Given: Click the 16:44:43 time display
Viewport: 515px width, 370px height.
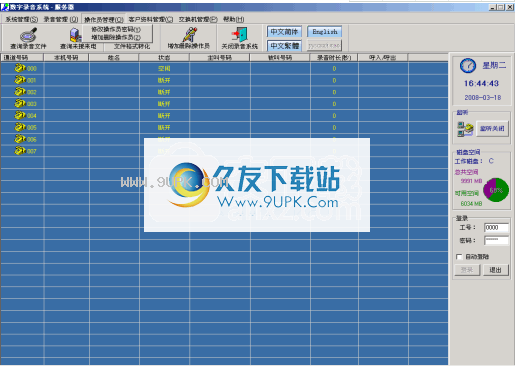Looking at the screenshot, I should 481,83.
